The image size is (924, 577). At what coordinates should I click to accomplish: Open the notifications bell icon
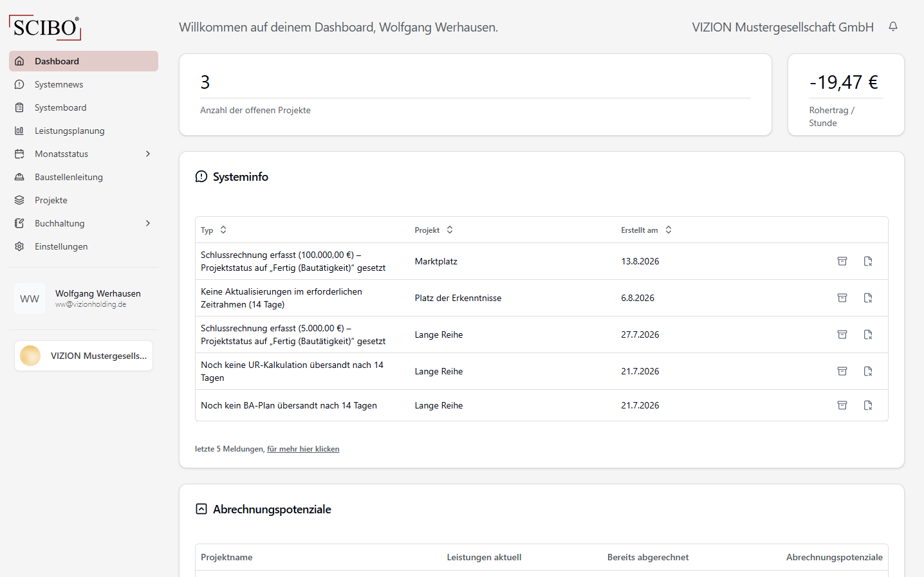pyautogui.click(x=893, y=26)
